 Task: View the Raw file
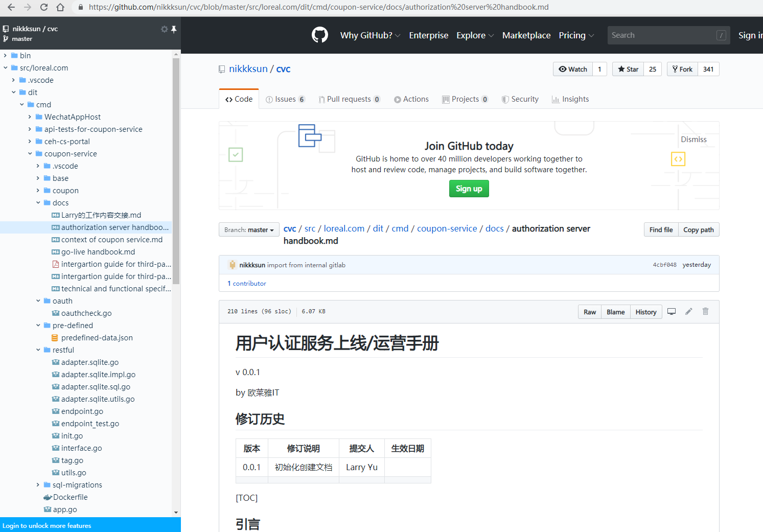click(590, 312)
